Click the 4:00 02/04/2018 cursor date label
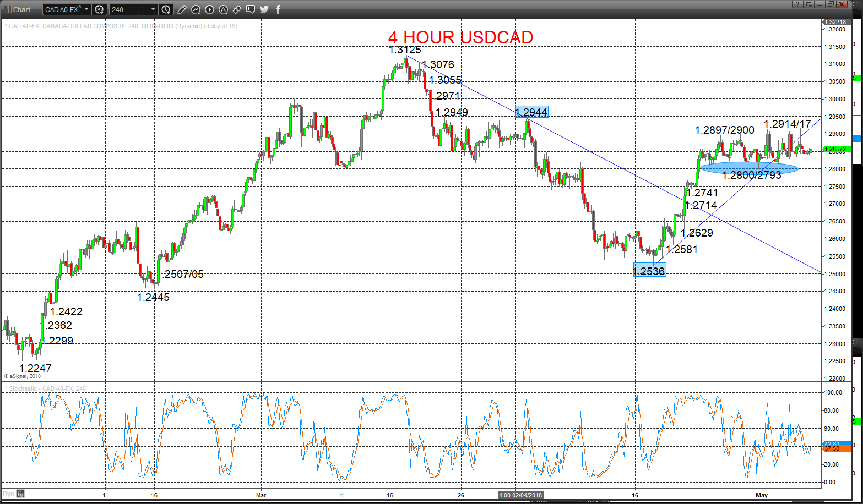The height and width of the screenshot is (504, 863). pos(520,495)
